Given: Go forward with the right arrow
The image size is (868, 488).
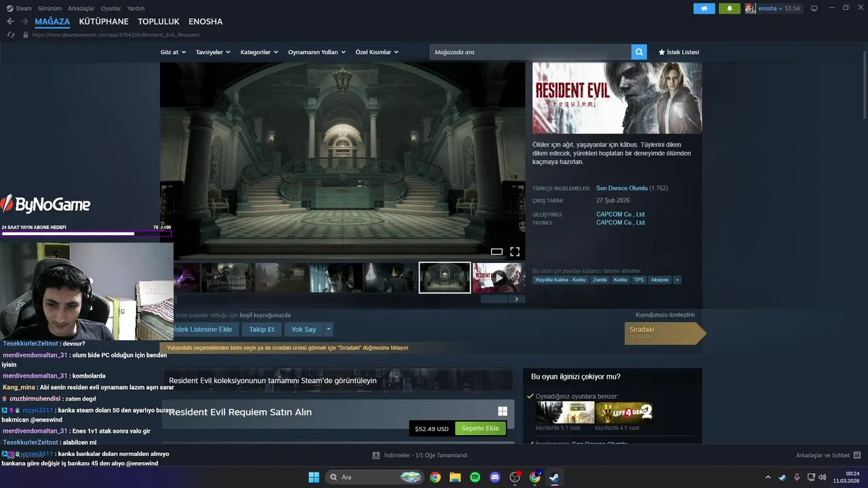Looking at the screenshot, I should [24, 22].
